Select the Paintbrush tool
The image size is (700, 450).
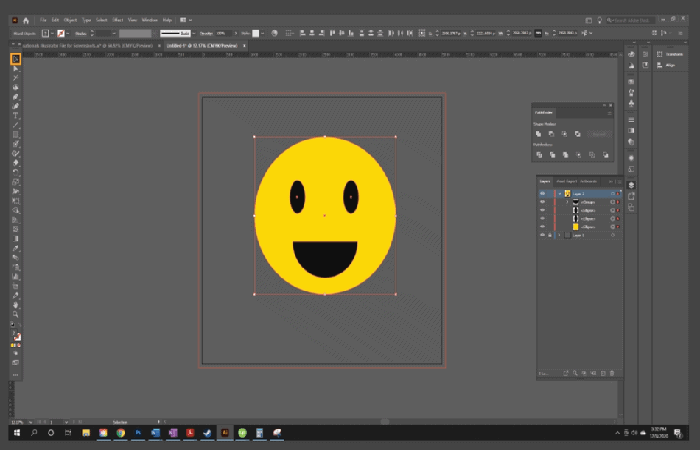tap(16, 144)
